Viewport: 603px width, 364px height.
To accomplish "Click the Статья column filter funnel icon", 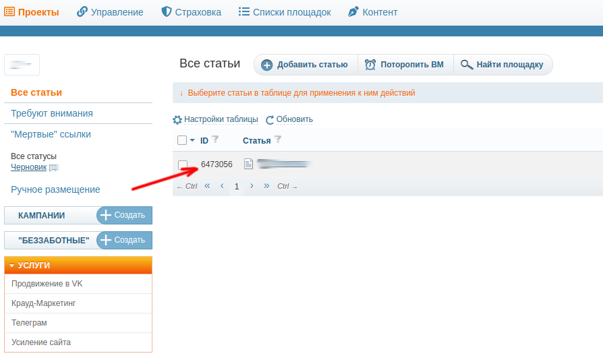I will click(278, 140).
